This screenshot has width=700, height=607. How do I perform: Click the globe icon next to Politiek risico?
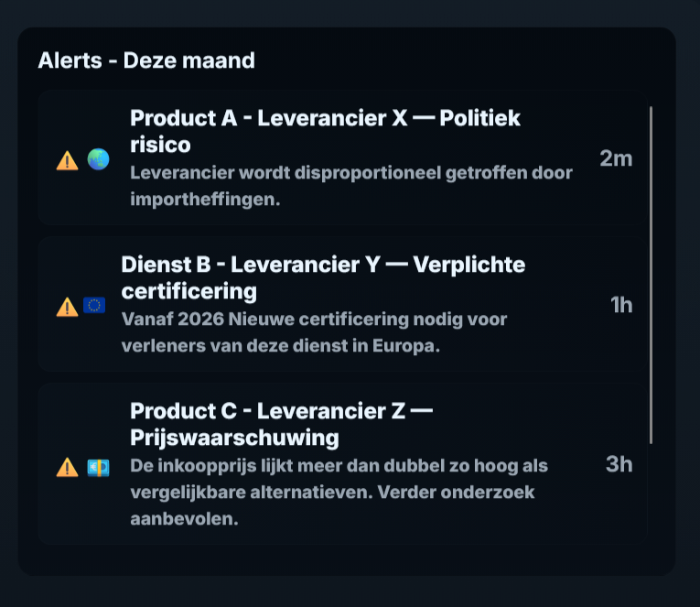[98, 159]
